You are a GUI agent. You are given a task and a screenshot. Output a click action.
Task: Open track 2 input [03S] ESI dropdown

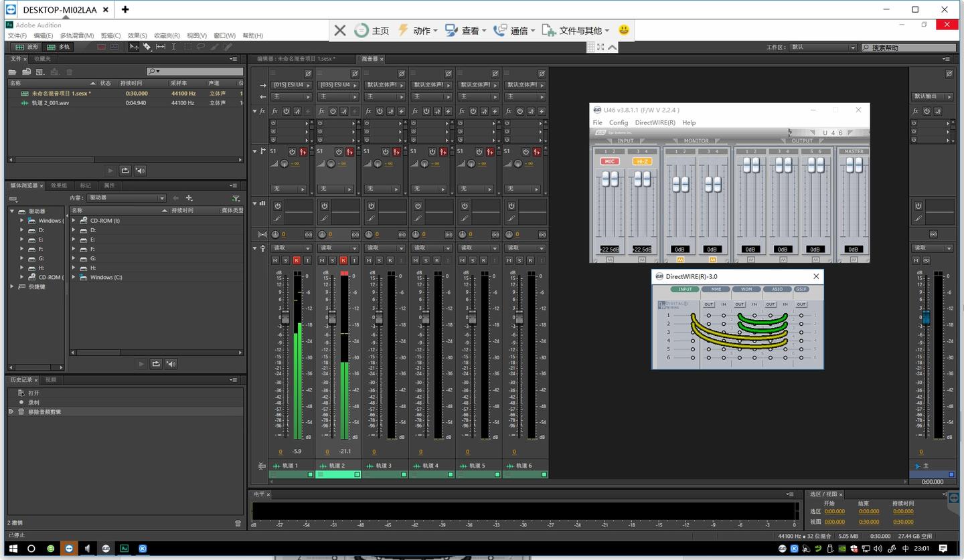click(x=338, y=85)
